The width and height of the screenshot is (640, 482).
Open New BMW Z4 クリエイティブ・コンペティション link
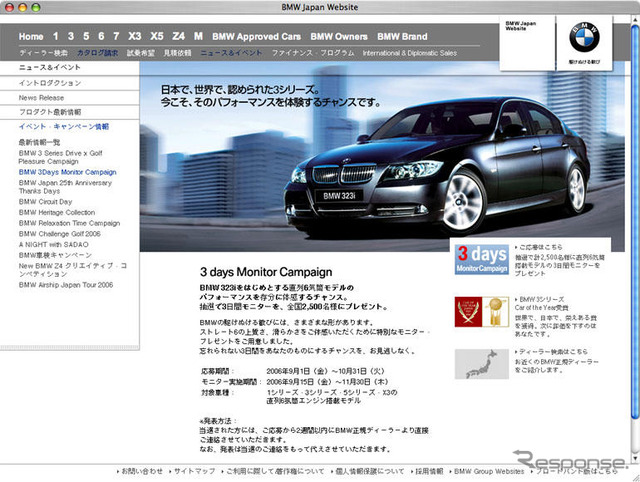pos(73,269)
